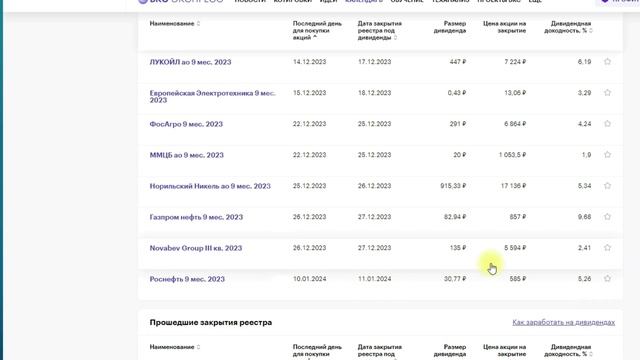Mark ФосАгро 9 мес. 2023 with star
The height and width of the screenshot is (360, 640).
tap(607, 124)
